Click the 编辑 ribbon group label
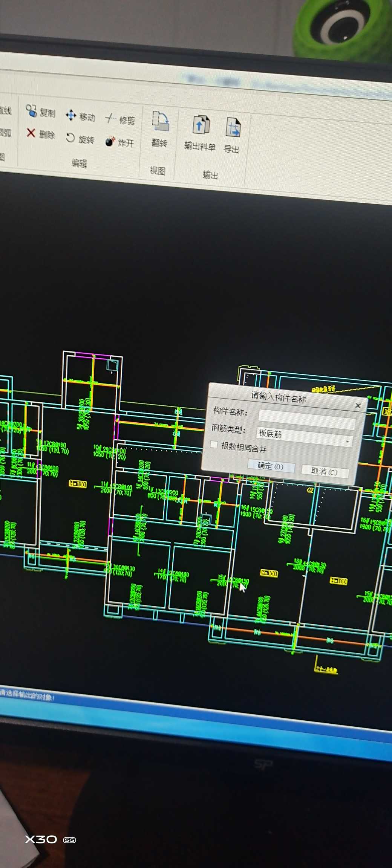 click(x=80, y=163)
